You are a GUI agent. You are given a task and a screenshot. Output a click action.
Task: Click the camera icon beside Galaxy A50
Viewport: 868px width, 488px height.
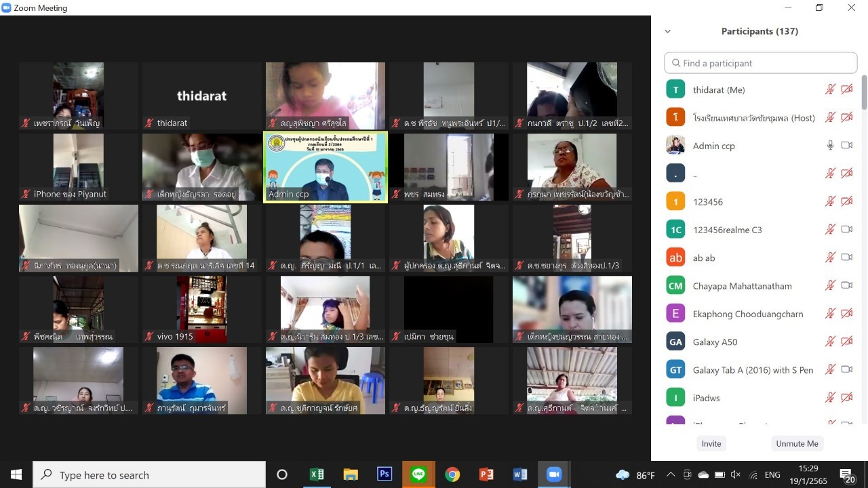(x=846, y=342)
